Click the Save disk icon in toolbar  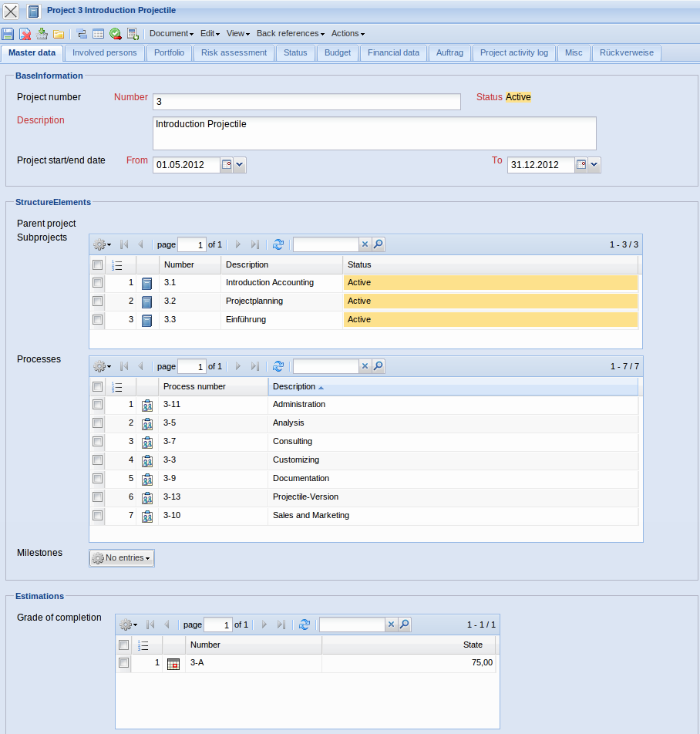point(8,34)
